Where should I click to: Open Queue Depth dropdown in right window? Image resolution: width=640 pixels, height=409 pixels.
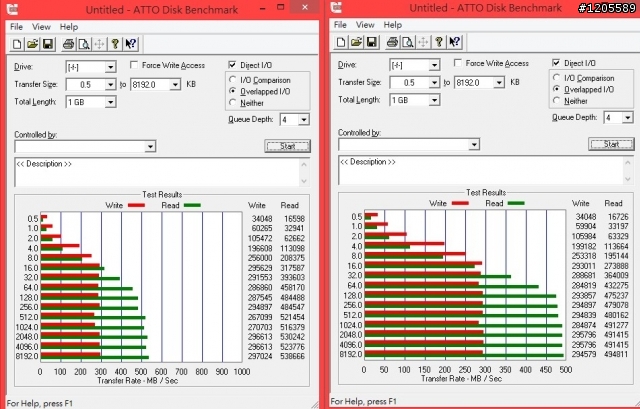pos(628,118)
